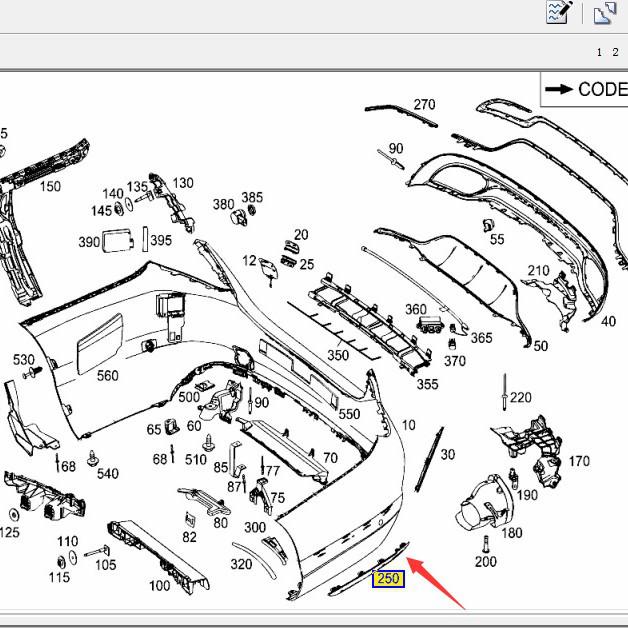The width and height of the screenshot is (628, 628).
Task: Select the highlighted part number 250
Action: point(387,579)
